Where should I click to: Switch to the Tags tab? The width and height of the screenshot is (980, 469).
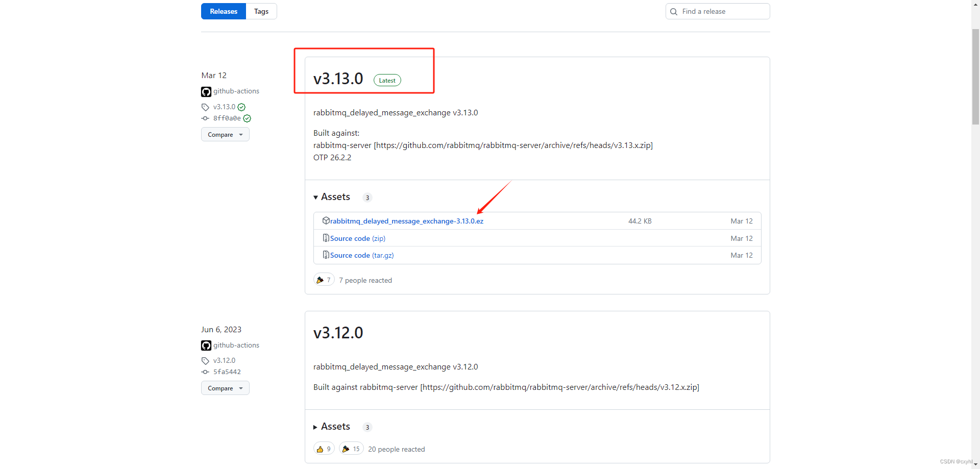(261, 11)
